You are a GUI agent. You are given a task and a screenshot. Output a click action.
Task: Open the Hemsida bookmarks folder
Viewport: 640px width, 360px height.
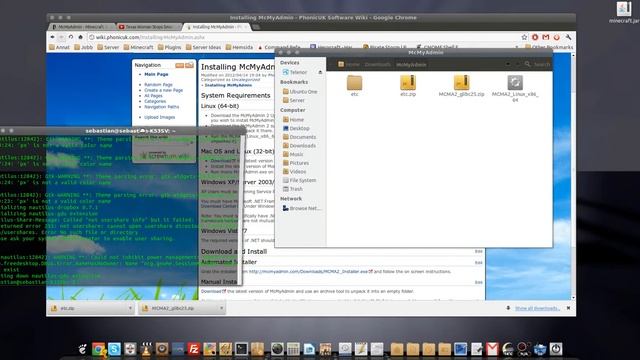(239, 47)
